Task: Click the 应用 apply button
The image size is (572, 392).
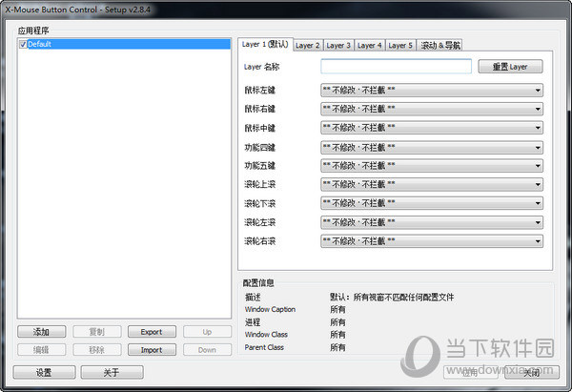Action: 471,372
